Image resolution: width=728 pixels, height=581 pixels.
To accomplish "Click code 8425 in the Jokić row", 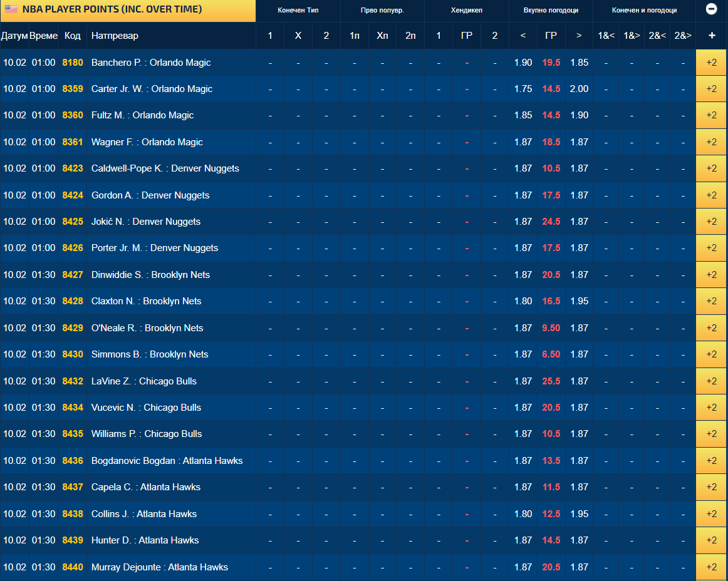I will (x=73, y=222).
